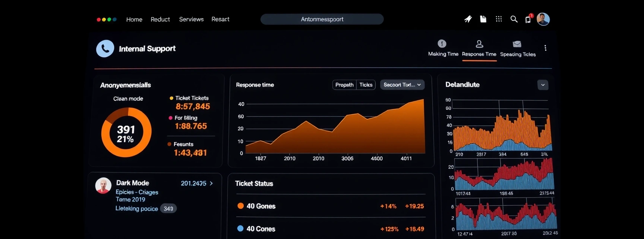Click the document file icon near search
This screenshot has height=239, width=644.
(483, 18)
